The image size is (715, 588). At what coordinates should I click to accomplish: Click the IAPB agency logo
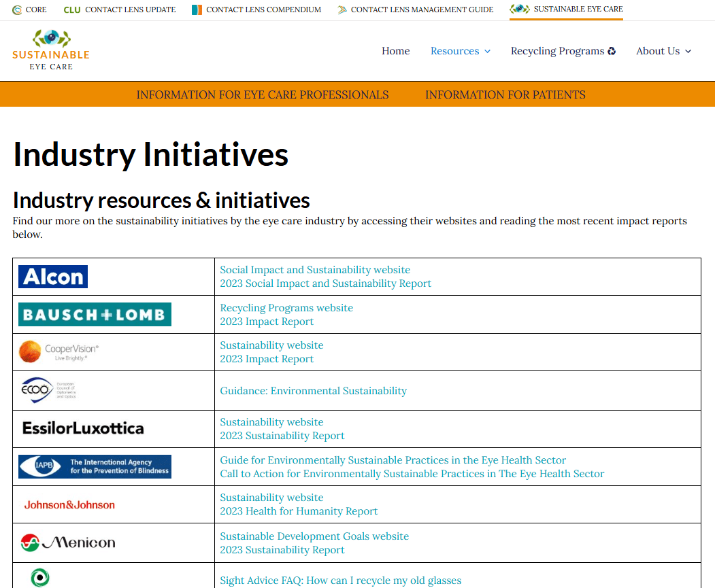[95, 466]
